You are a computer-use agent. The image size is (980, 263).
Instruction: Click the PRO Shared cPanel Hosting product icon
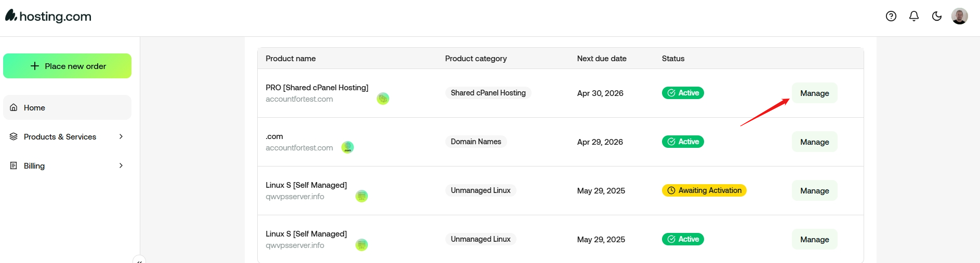(383, 99)
